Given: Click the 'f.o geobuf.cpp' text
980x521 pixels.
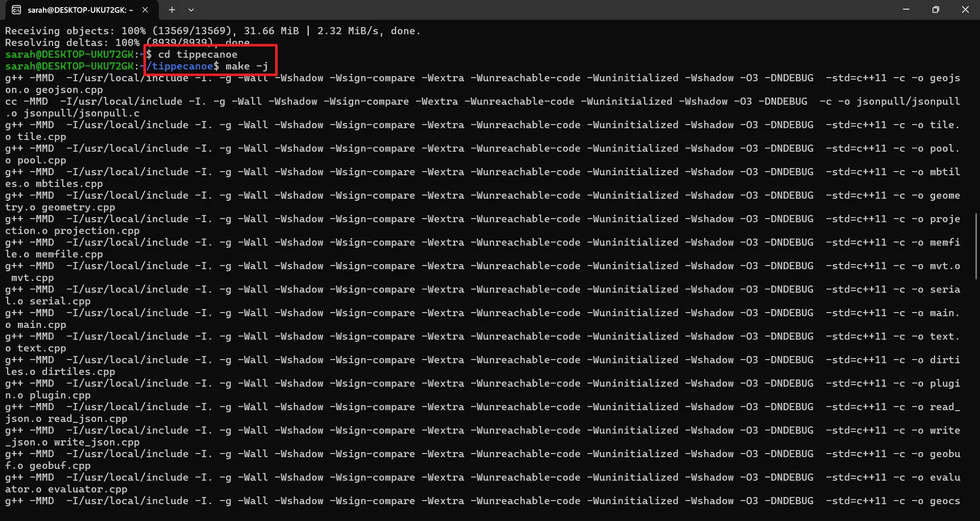Looking at the screenshot, I should click(48, 466).
